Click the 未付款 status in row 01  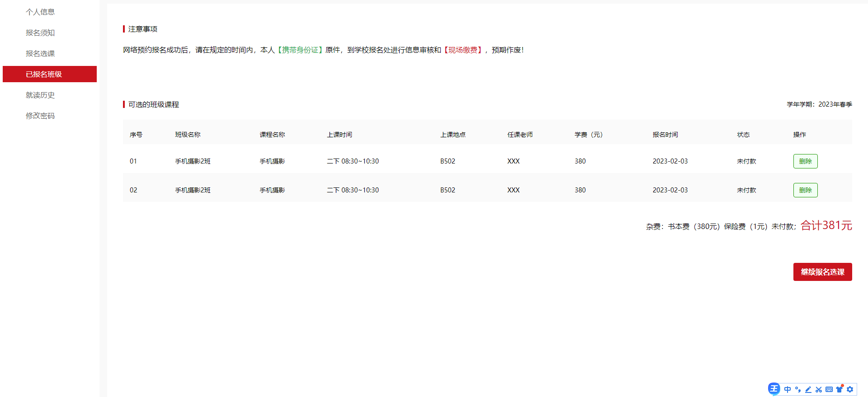tap(746, 161)
